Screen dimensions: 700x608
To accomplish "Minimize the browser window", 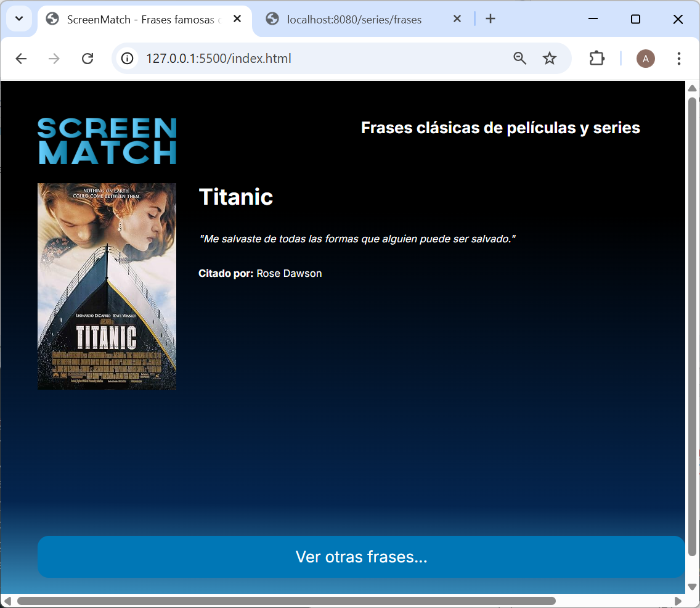I will click(593, 18).
